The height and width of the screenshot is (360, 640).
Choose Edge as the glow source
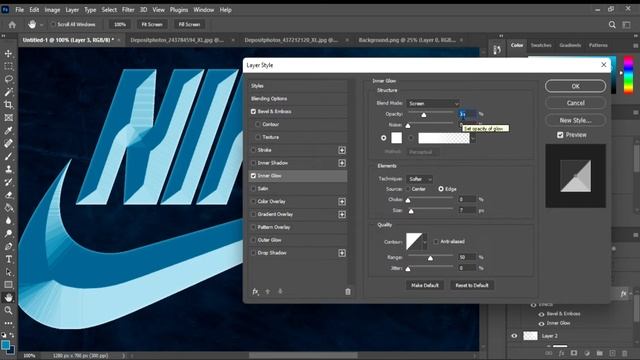(x=441, y=189)
